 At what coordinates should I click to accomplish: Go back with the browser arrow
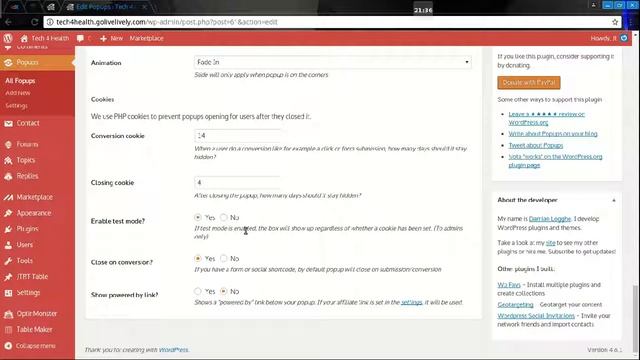click(x=9, y=22)
